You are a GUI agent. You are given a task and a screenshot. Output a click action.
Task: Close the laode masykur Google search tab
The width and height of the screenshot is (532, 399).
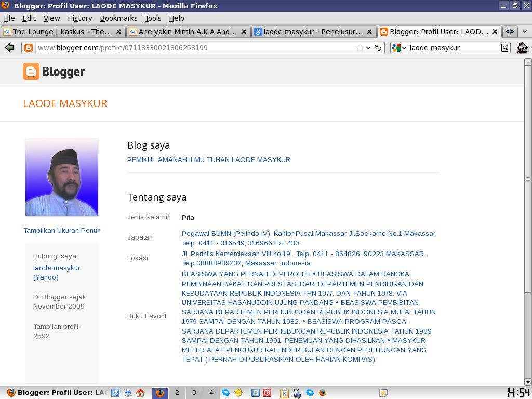[x=369, y=32]
